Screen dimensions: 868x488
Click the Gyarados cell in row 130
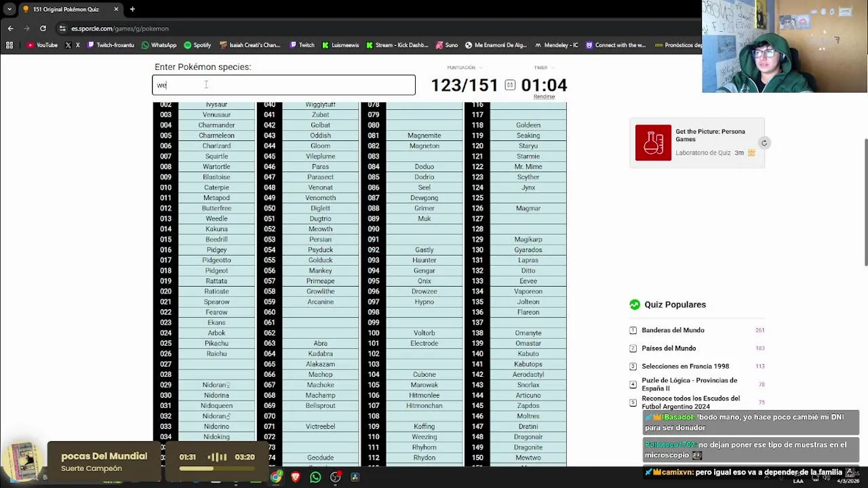coord(528,250)
